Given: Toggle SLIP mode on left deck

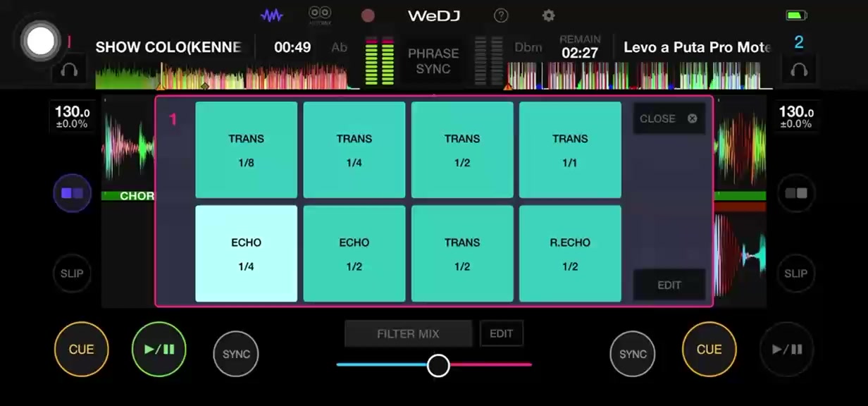Looking at the screenshot, I should point(72,273).
